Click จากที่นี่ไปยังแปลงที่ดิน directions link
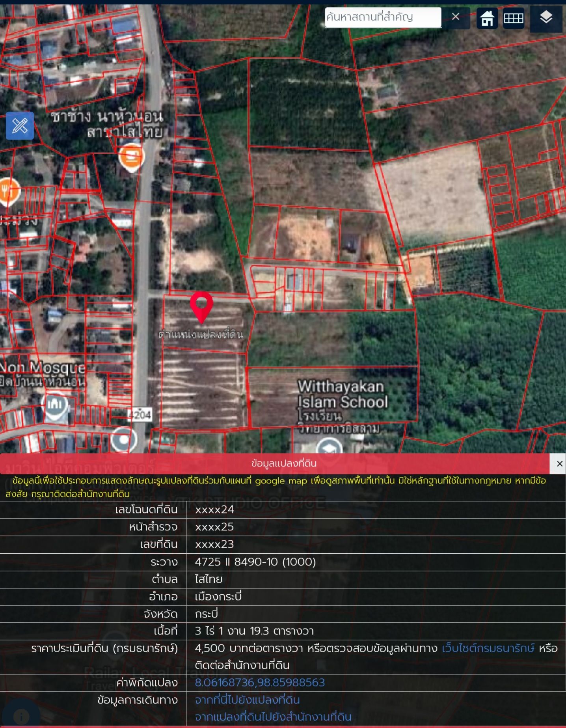The width and height of the screenshot is (566, 728). point(248,700)
